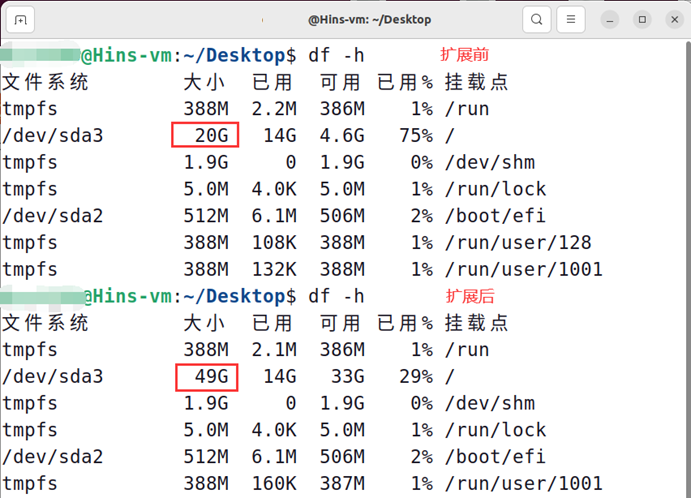Click the '108K' used value
691x498 pixels.
[274, 242]
